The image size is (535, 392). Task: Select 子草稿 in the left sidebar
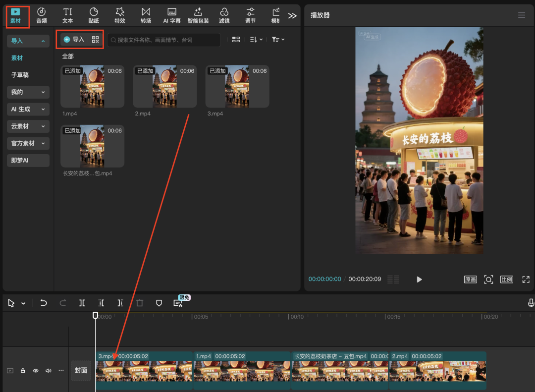click(x=20, y=75)
